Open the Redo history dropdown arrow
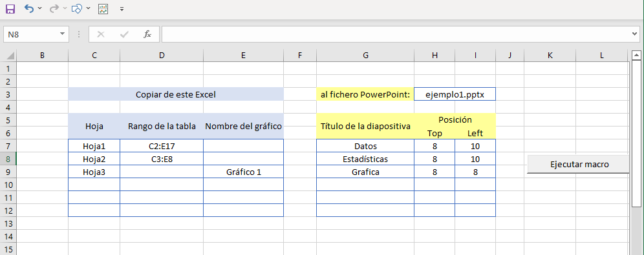Viewport: 644px width, 255px height. [x=65, y=8]
